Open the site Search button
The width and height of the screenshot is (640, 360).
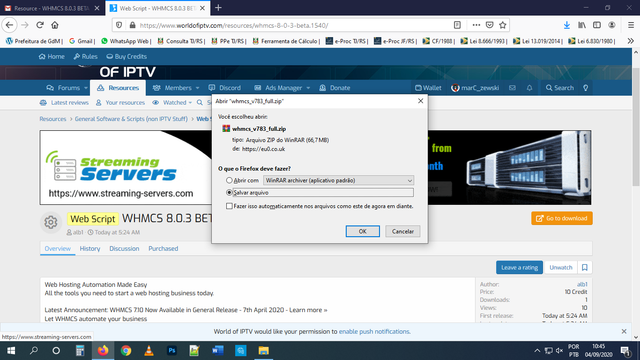click(560, 88)
